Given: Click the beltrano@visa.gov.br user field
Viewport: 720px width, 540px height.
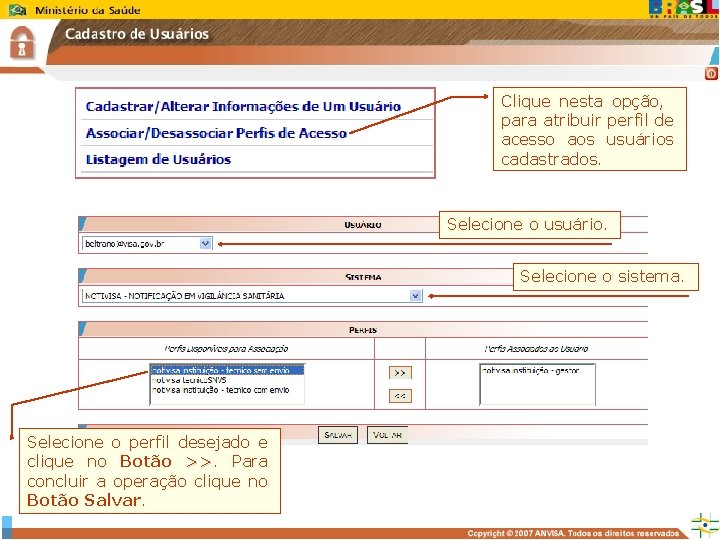Looking at the screenshot, I should click(147, 243).
